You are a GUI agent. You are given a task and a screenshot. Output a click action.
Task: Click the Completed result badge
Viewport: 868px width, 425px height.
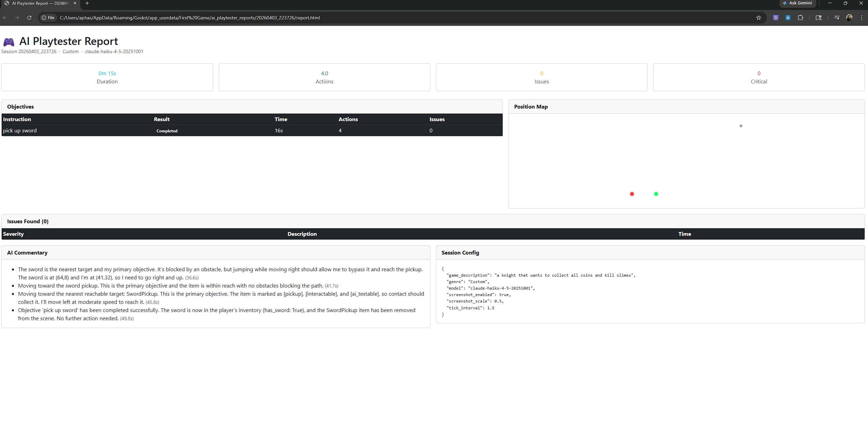167,131
